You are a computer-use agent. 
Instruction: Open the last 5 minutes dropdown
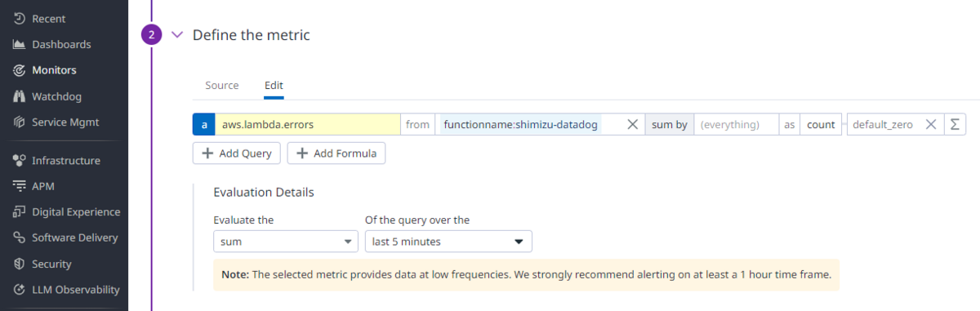click(448, 242)
